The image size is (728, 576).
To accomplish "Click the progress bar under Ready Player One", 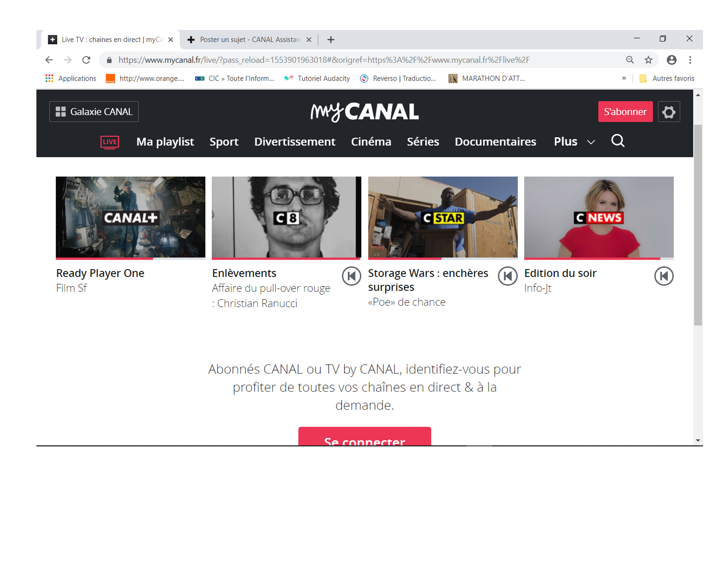I will 130,259.
